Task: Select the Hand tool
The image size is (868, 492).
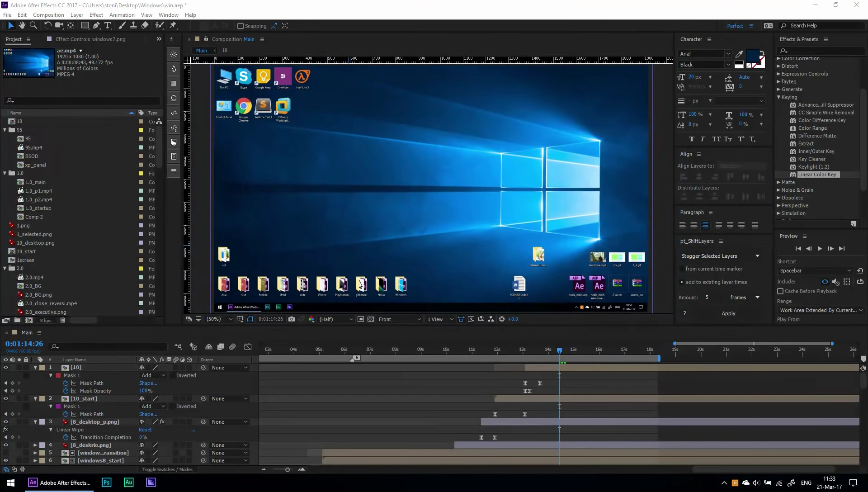Action: pyautogui.click(x=22, y=25)
